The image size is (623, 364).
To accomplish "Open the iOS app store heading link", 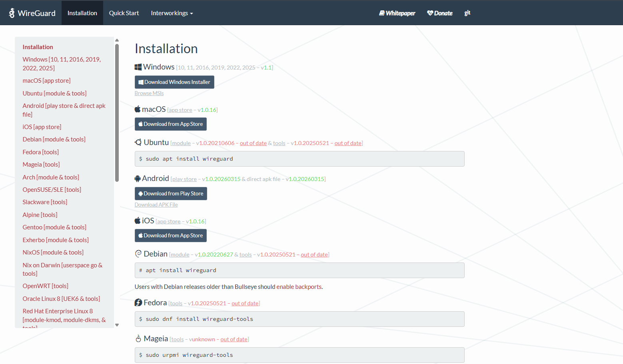I will (x=169, y=221).
